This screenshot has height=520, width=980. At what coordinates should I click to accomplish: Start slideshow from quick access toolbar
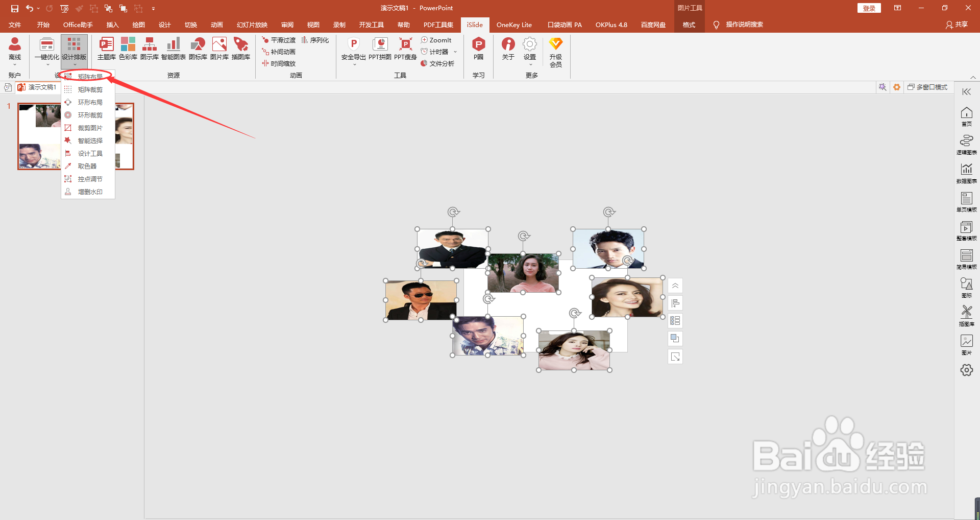pos(64,8)
